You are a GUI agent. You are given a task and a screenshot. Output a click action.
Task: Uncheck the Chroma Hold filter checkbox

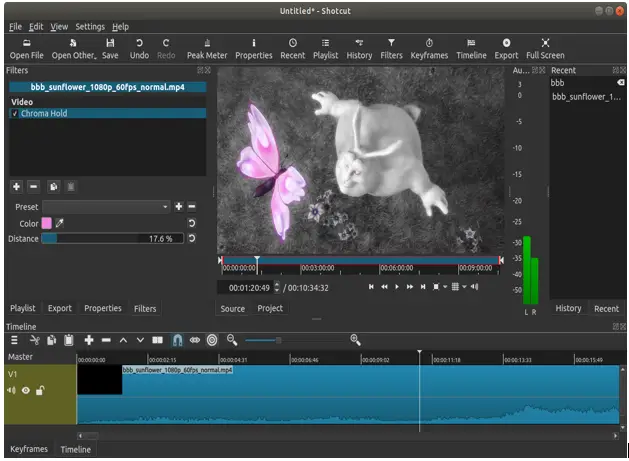[15, 114]
